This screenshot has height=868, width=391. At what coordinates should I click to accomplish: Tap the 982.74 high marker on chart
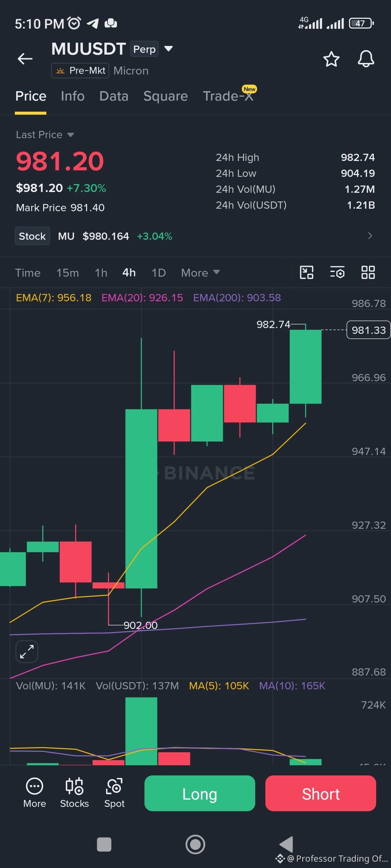pyautogui.click(x=273, y=324)
